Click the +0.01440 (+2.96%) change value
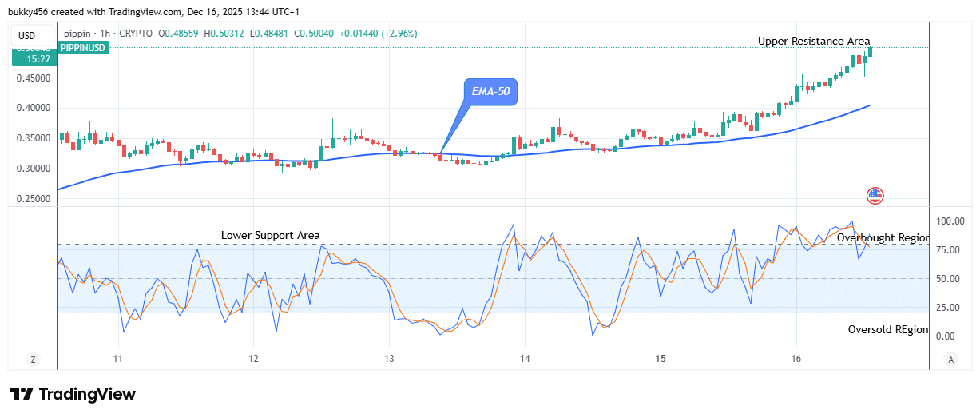 pos(377,34)
